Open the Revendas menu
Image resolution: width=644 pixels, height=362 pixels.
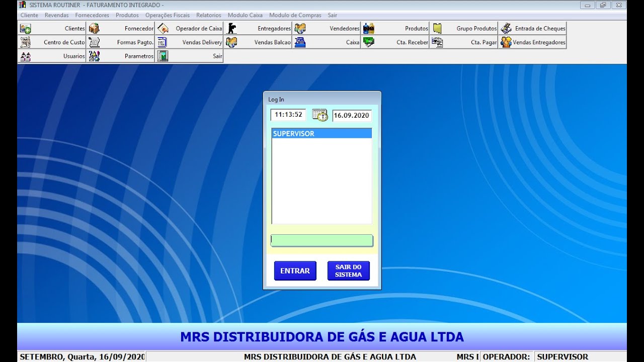pyautogui.click(x=57, y=15)
